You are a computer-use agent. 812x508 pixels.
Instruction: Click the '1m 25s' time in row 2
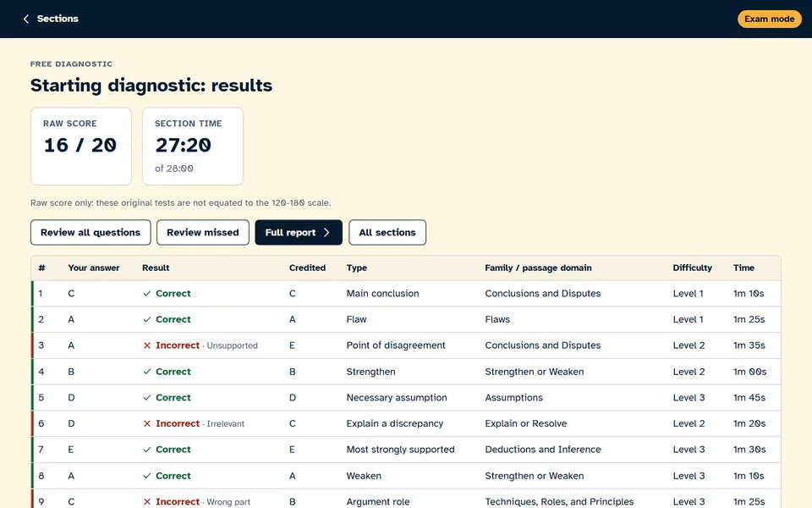[x=749, y=319]
